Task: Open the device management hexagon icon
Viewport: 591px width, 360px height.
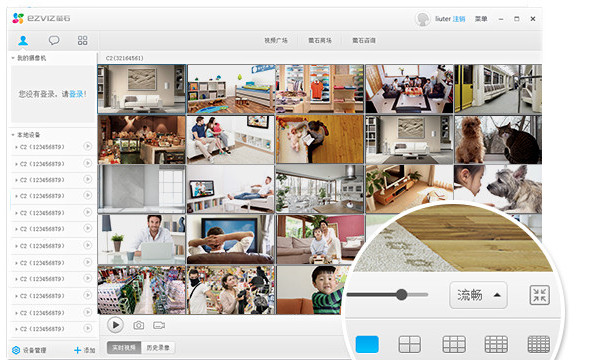Action: [x=16, y=350]
